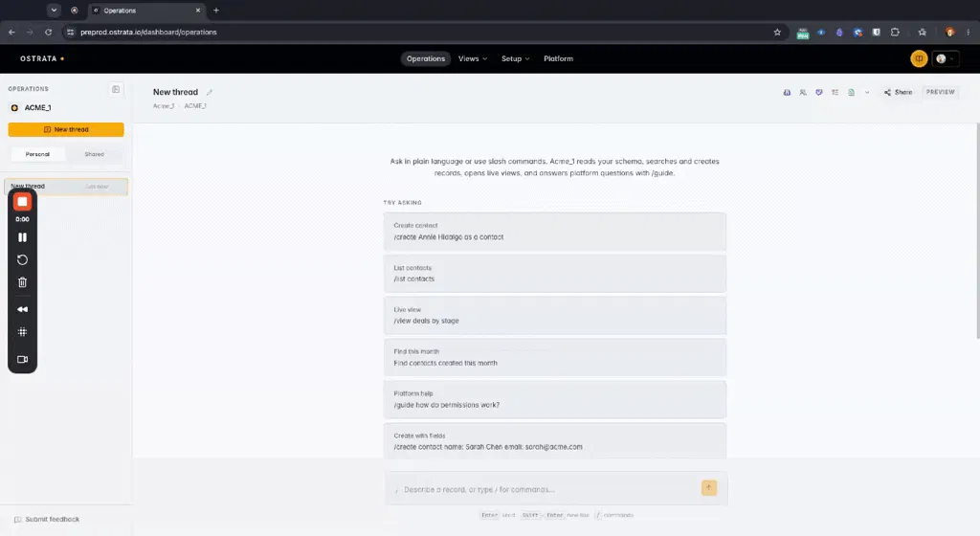Open the people icon in the thread toolbar
The height and width of the screenshot is (536, 980).
pos(803,93)
